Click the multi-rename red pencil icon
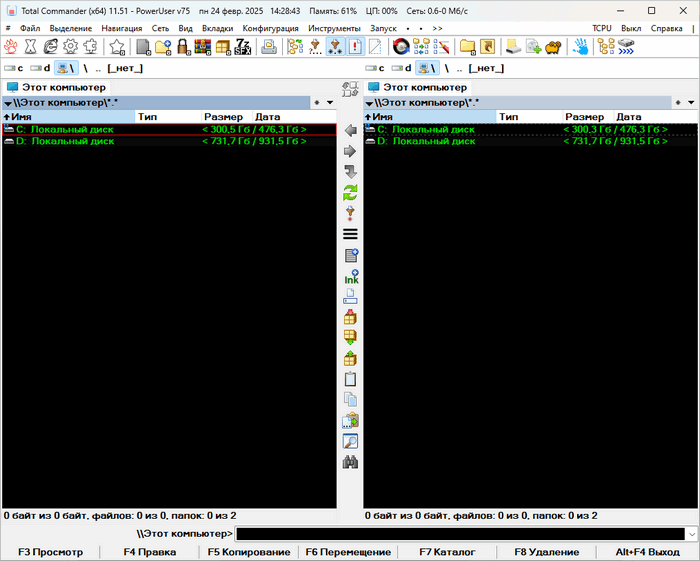 point(441,46)
